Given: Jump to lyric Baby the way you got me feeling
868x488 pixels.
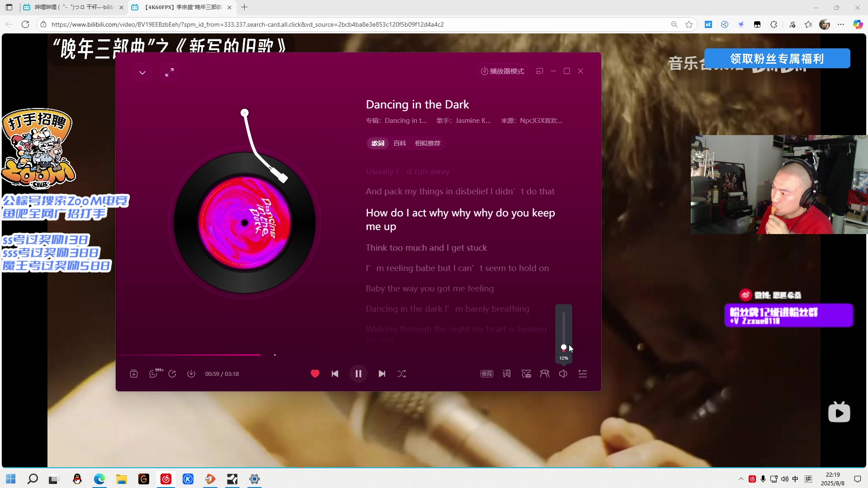Looking at the screenshot, I should click(429, 289).
